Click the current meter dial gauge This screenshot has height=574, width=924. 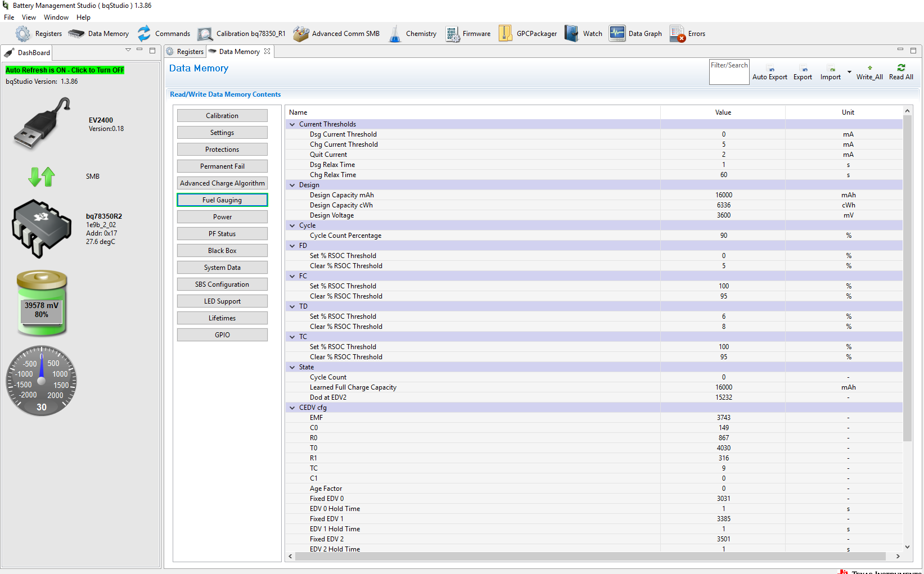(41, 381)
